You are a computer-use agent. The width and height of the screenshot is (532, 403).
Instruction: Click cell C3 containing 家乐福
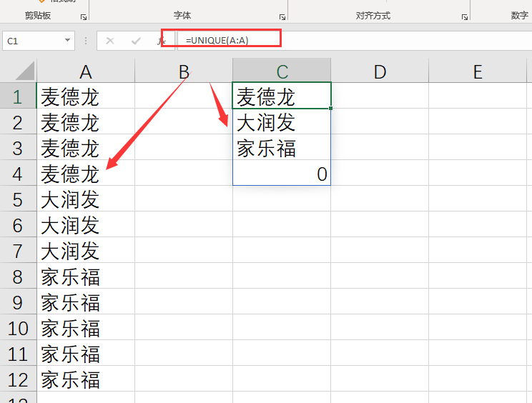pos(282,147)
